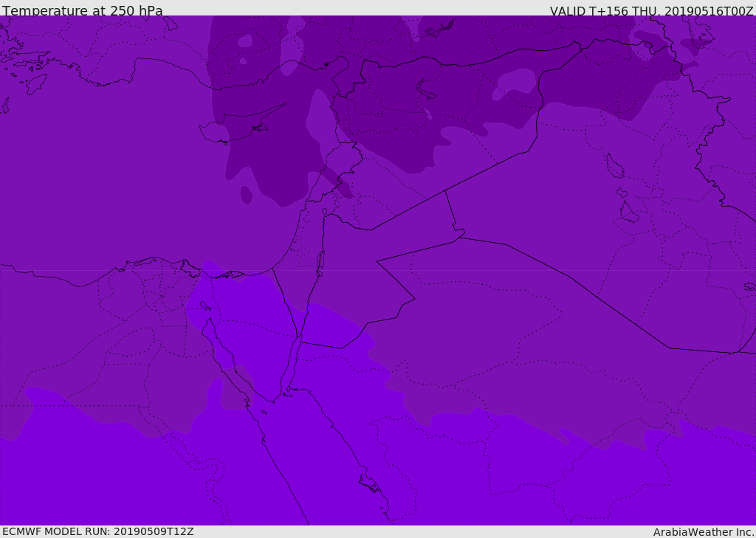Click the 'ECMWF MODEL RUN: 20190509T12Z' text

point(98,531)
